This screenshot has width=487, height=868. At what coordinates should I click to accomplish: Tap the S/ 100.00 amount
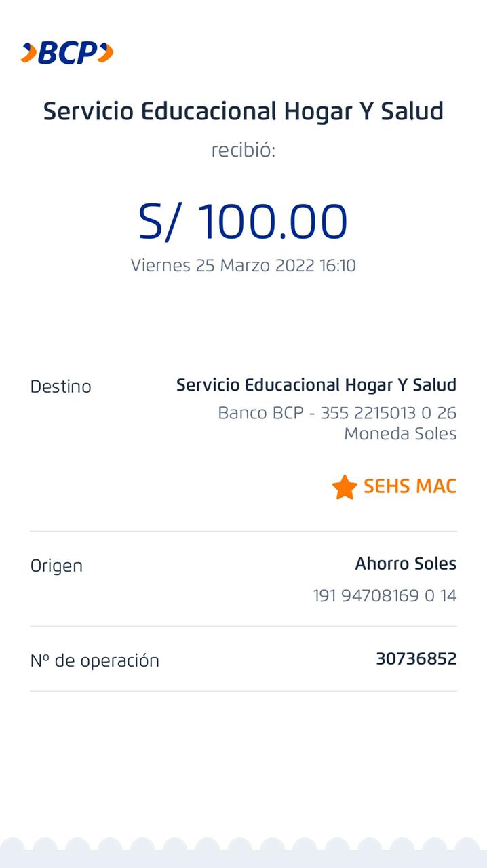(x=243, y=222)
